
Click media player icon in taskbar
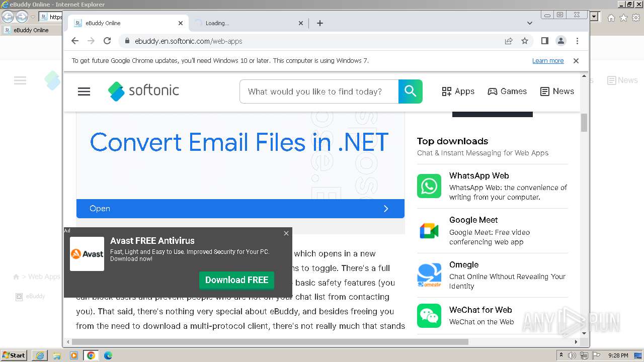[74, 355]
